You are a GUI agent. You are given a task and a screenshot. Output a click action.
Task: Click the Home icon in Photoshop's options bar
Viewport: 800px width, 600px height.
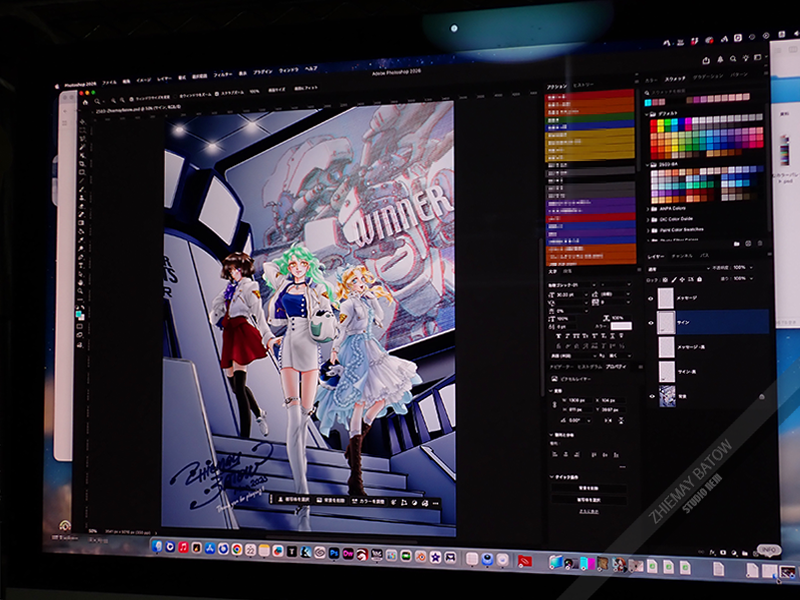pos(86,102)
